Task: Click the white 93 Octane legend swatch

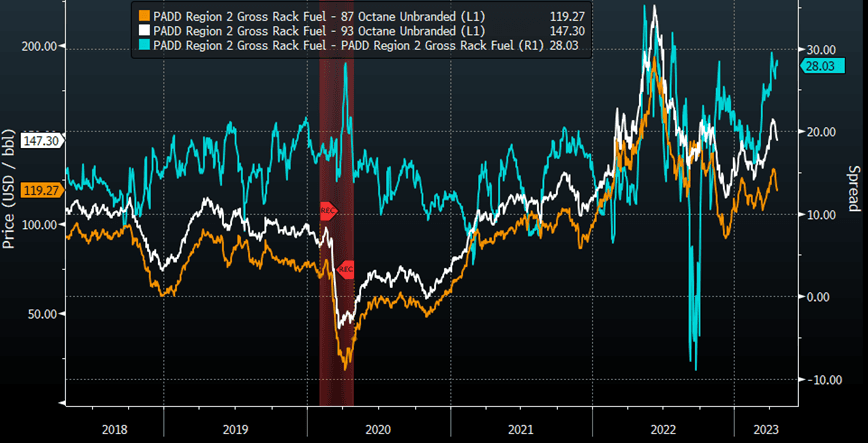Action: point(146,31)
